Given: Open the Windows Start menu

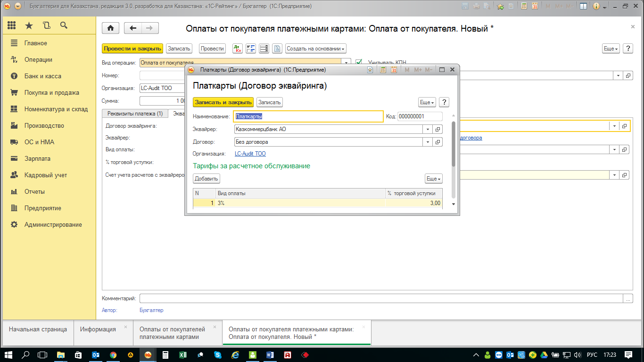Looking at the screenshot, I should [9, 355].
